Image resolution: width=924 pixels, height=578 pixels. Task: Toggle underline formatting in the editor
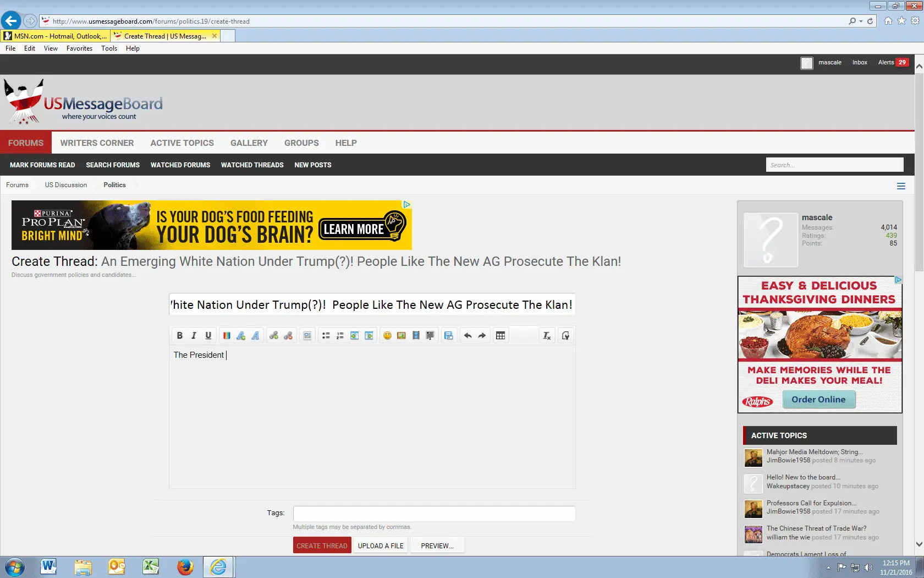click(208, 335)
